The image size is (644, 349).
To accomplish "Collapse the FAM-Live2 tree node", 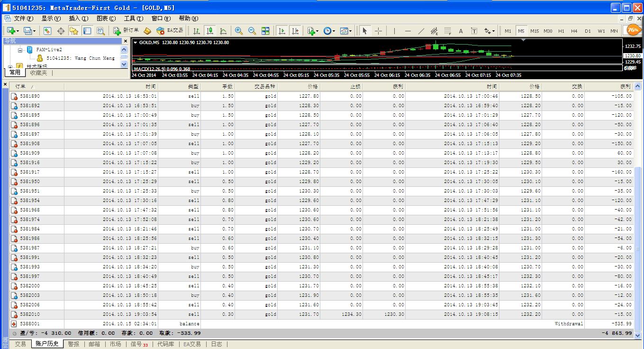I will click(x=20, y=49).
